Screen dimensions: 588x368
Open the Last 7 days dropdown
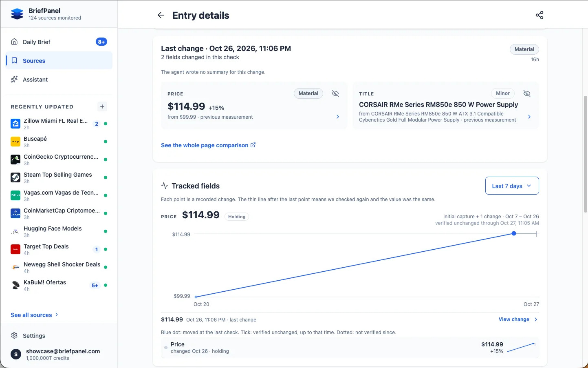coord(512,186)
